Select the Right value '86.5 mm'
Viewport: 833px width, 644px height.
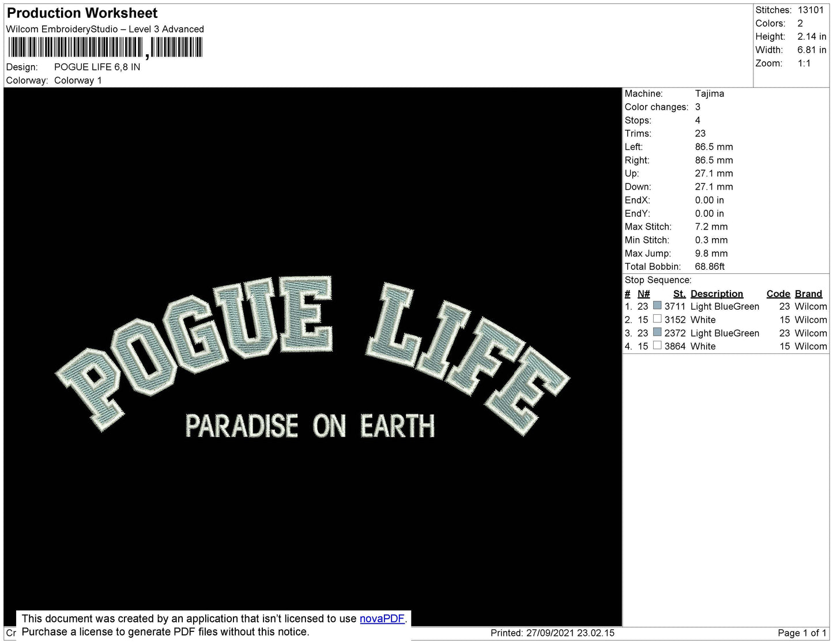pos(714,160)
